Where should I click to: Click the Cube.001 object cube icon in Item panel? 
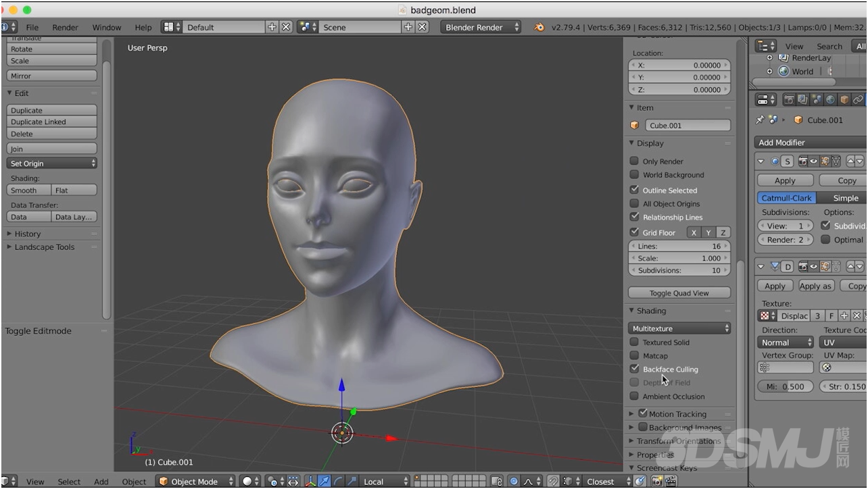coord(635,126)
